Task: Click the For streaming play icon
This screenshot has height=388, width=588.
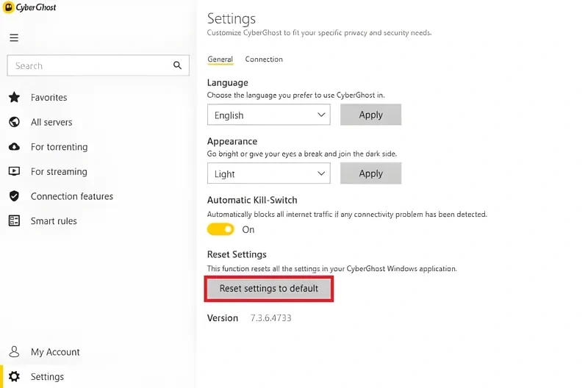Action: (14, 171)
